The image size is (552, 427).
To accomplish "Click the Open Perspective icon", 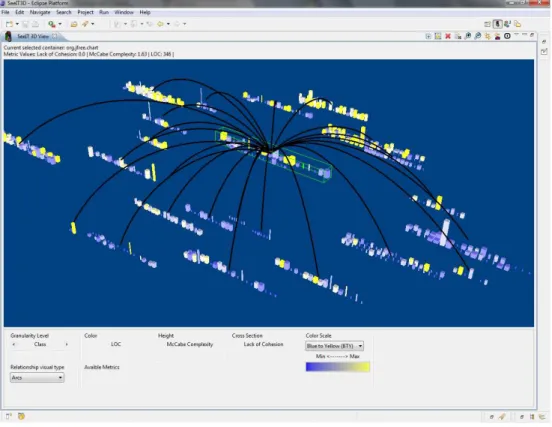I will tap(488, 24).
